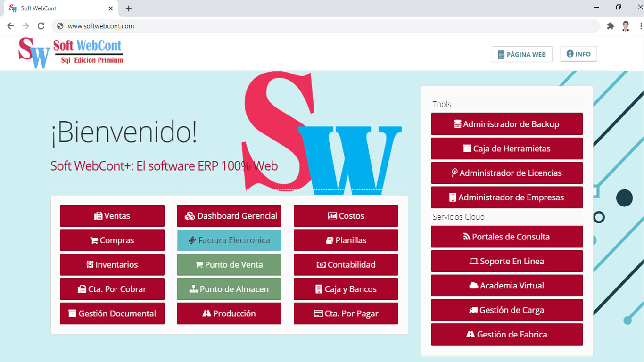
Task: Click the Soft WebCont logo in header
Action: pyautogui.click(x=71, y=52)
